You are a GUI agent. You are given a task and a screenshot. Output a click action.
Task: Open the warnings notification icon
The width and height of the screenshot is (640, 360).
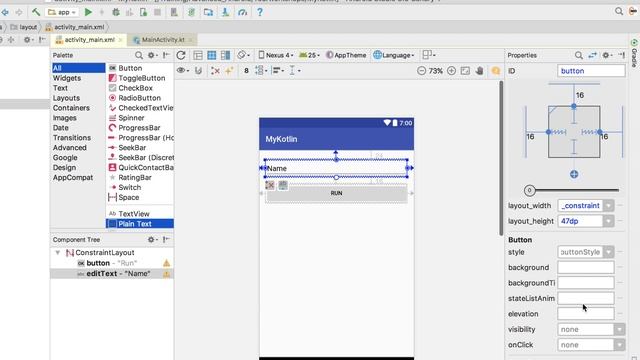pyautogui.click(x=496, y=71)
